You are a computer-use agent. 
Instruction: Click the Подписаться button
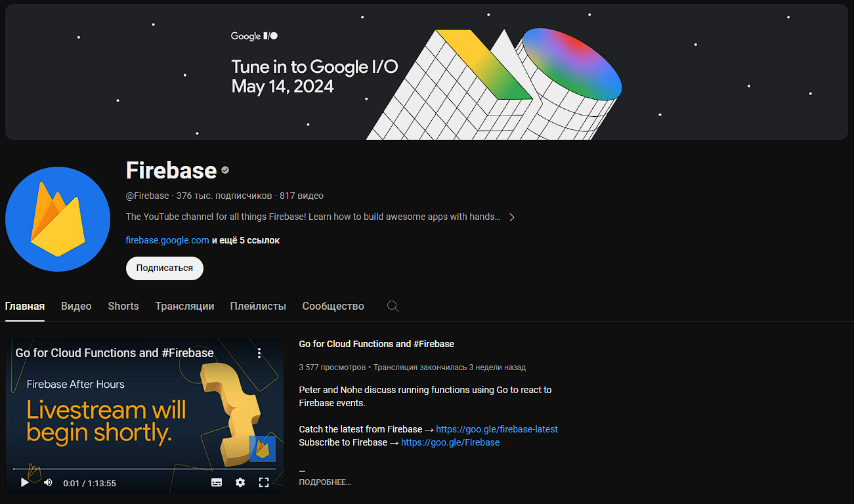point(164,268)
